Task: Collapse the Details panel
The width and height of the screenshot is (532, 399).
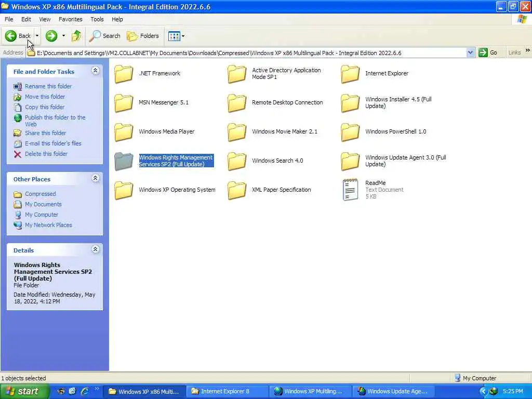Action: (96, 249)
